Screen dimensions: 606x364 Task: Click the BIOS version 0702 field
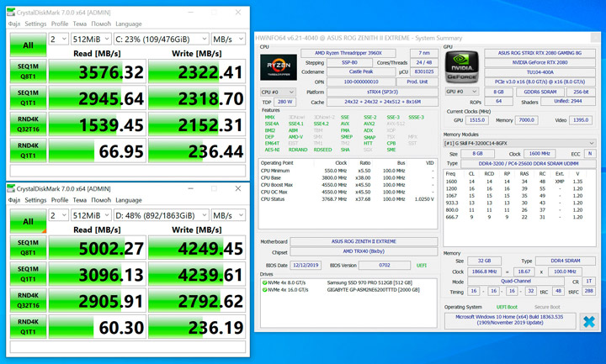[x=385, y=265]
